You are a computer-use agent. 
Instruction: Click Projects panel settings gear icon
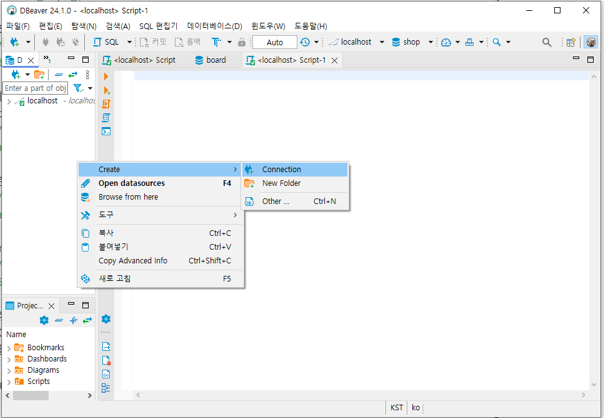[44, 320]
